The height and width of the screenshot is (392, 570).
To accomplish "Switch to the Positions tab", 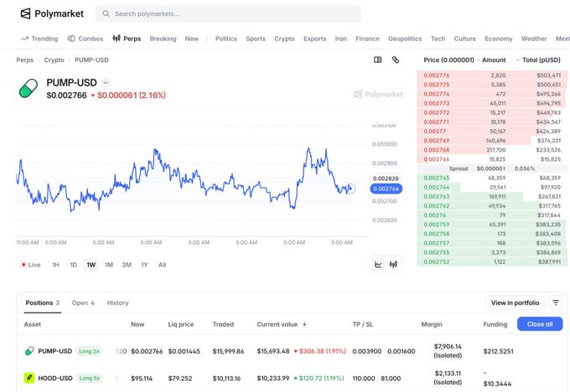I will tap(42, 302).
